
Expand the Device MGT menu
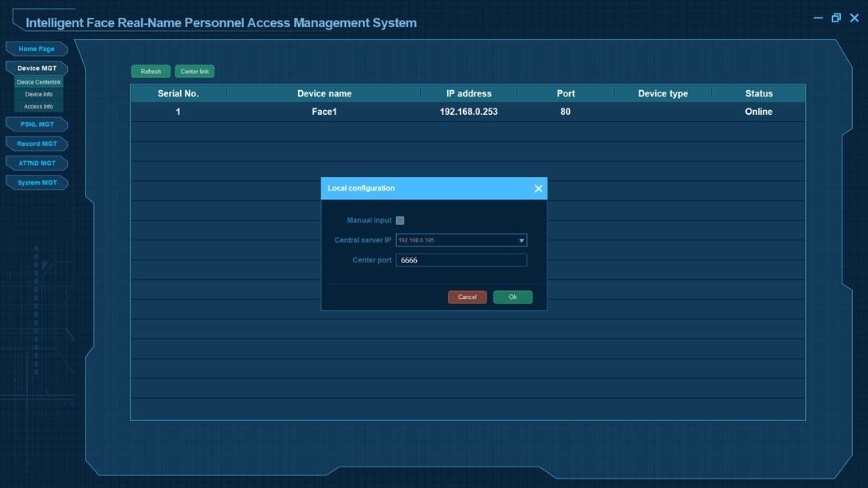tap(37, 69)
